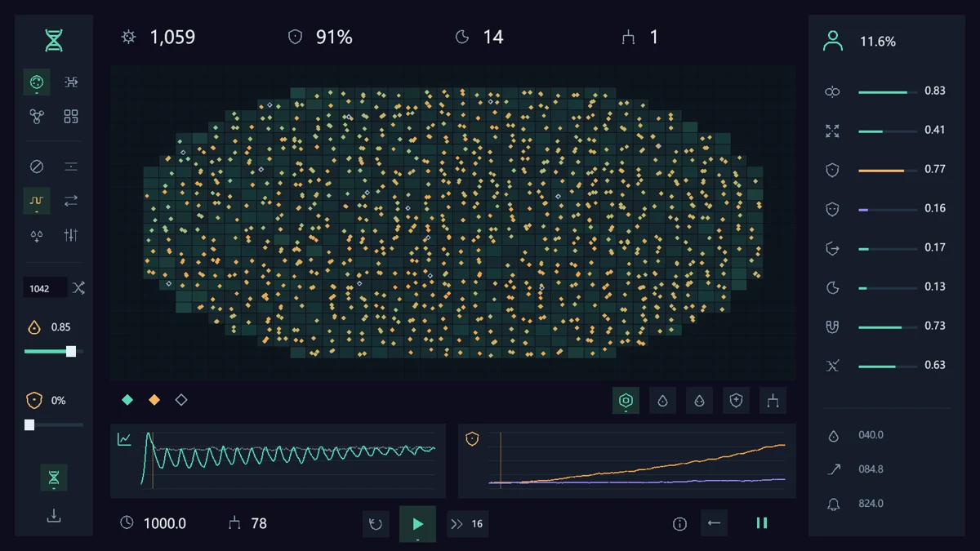Toggle the orange square-wave tool
This screenshot has width=980, height=551.
[36, 201]
